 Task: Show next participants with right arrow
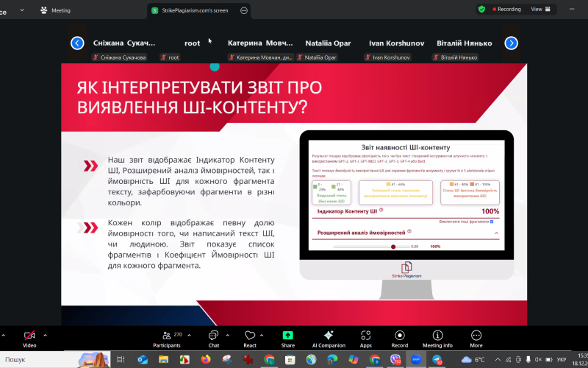click(x=511, y=43)
